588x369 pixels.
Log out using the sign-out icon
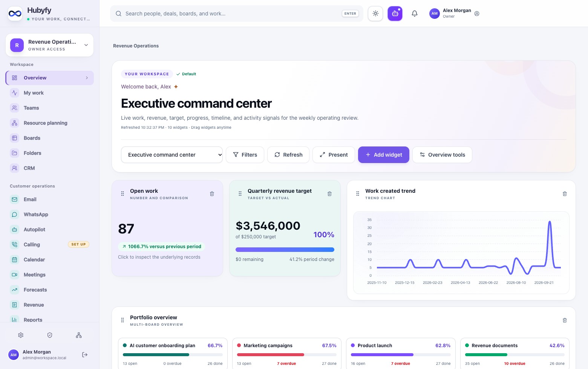click(x=85, y=355)
